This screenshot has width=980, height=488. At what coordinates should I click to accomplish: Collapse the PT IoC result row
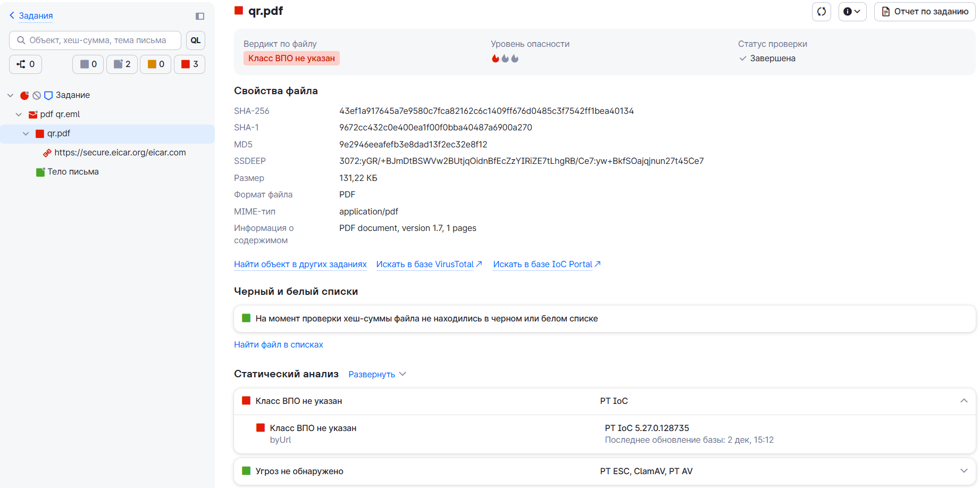pos(964,401)
